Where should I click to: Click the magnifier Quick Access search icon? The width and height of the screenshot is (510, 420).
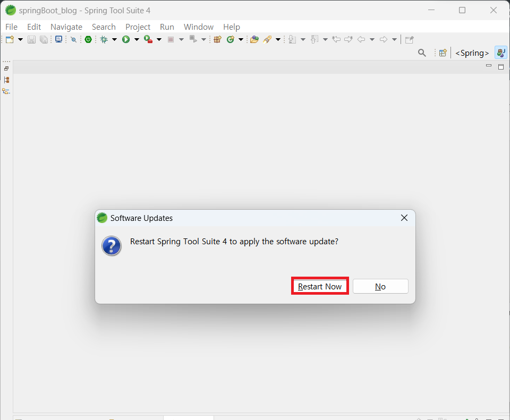(x=422, y=53)
